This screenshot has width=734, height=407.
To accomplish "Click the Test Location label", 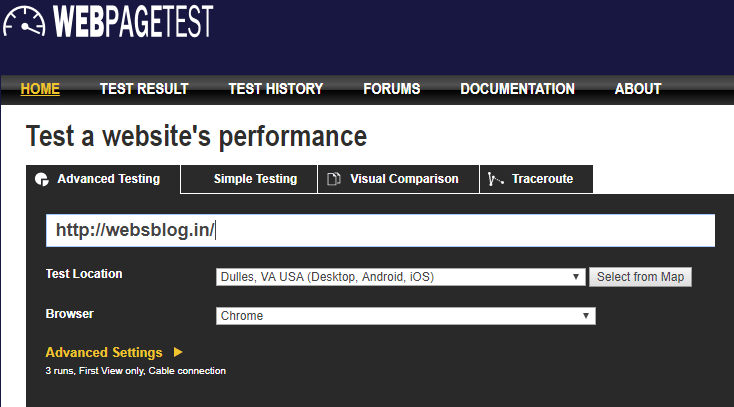I will [x=84, y=274].
